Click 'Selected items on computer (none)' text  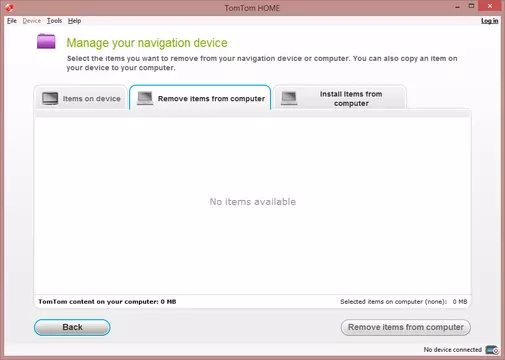coord(393,302)
